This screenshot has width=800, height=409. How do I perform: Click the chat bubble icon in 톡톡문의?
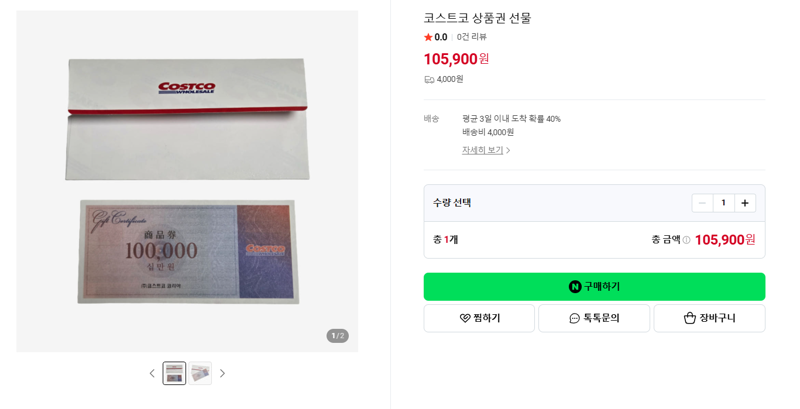pyautogui.click(x=574, y=318)
